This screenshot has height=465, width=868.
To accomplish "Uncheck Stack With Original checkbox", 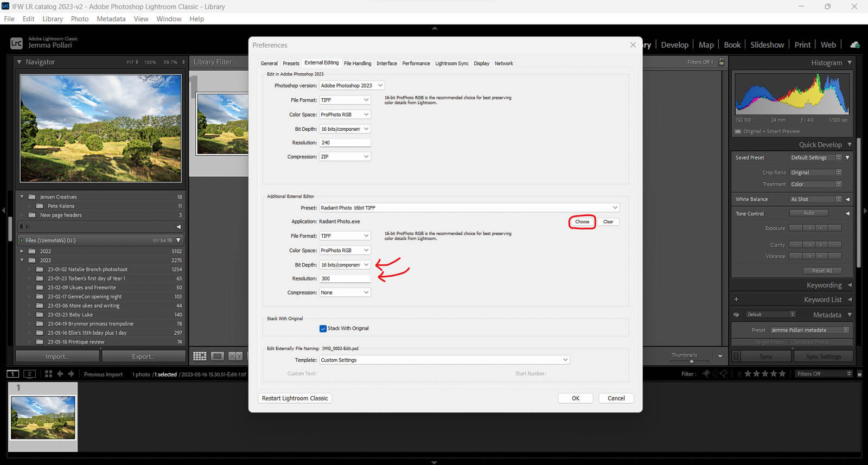I will 323,328.
